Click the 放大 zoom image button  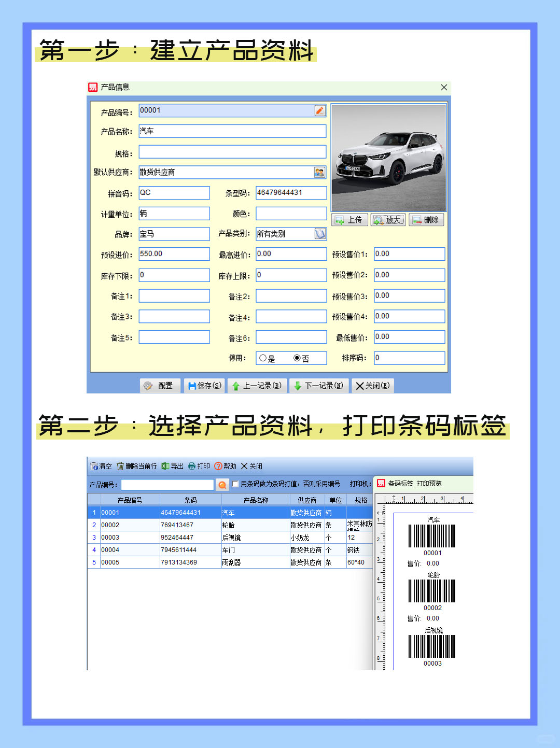point(388,220)
